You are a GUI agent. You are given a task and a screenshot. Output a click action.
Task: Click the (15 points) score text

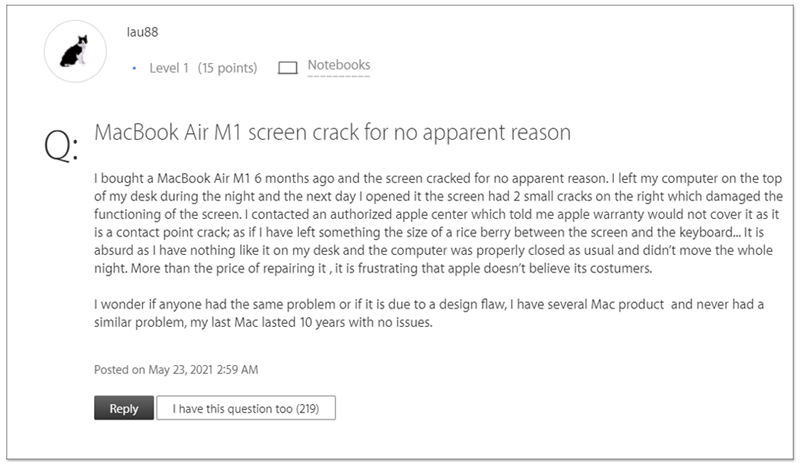point(228,68)
